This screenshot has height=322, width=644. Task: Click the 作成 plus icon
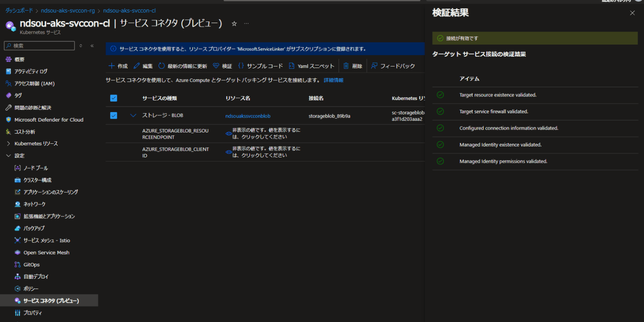(111, 66)
